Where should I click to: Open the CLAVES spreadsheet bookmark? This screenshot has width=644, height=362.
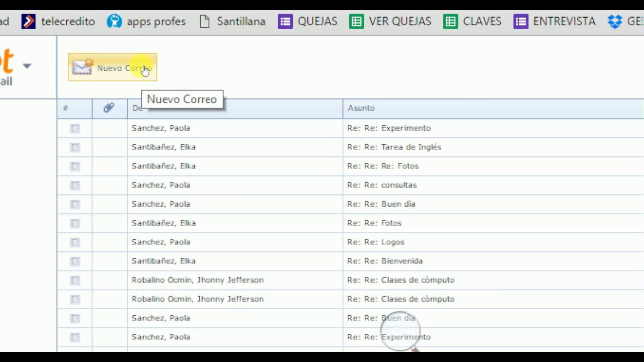click(472, 22)
